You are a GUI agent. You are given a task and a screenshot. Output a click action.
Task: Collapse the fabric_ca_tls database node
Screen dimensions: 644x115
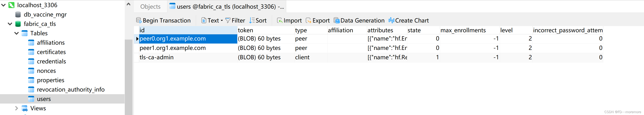pyautogui.click(x=10, y=24)
